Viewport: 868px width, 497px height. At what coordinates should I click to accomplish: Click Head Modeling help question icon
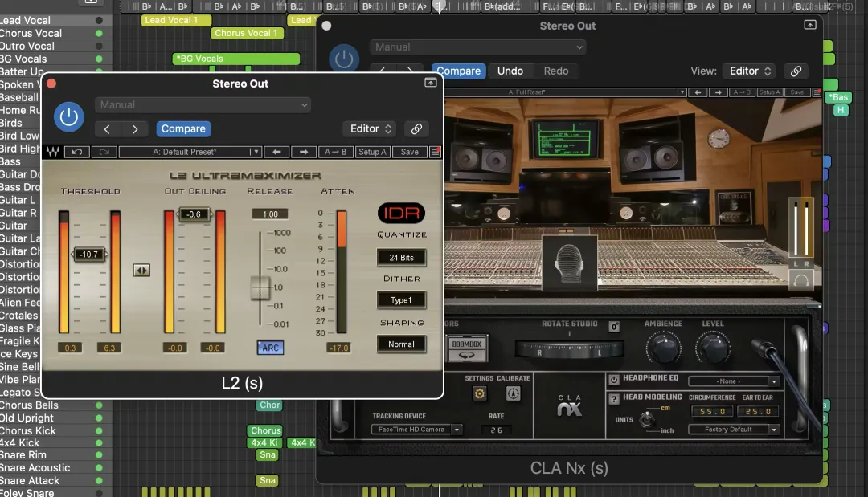(614, 398)
